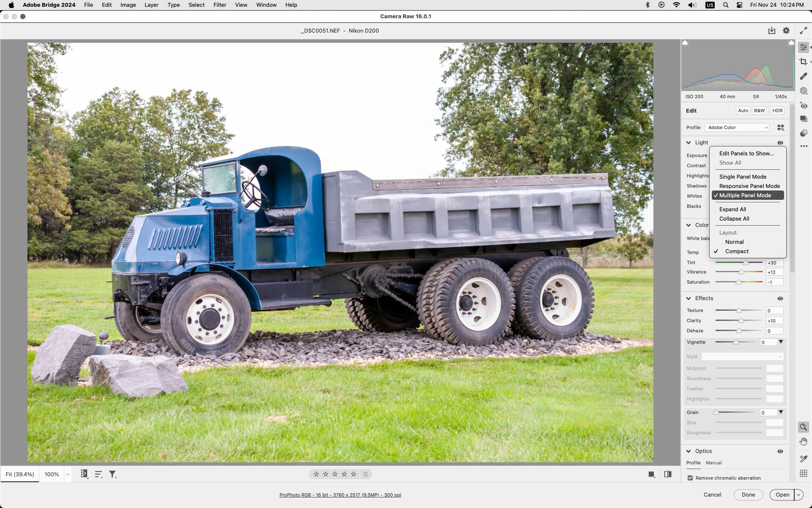Screen dimensions: 812x508
Task: Click the Done button
Action: click(748, 494)
